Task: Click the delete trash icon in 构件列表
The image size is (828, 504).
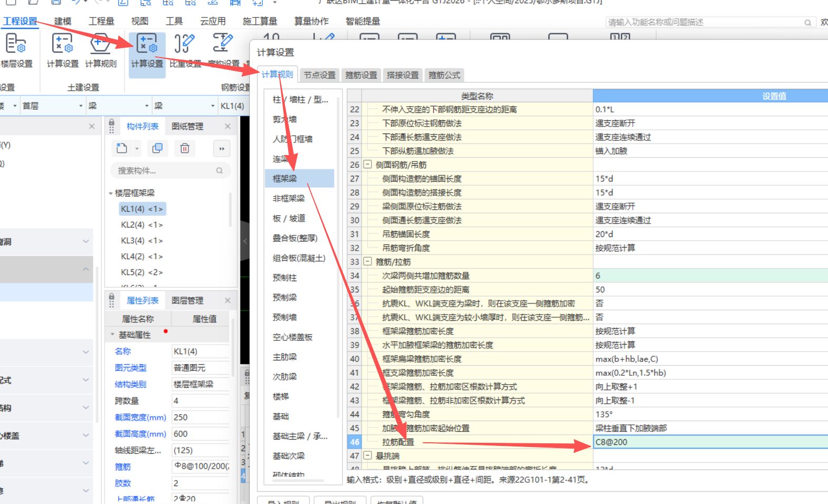Action: pyautogui.click(x=185, y=148)
